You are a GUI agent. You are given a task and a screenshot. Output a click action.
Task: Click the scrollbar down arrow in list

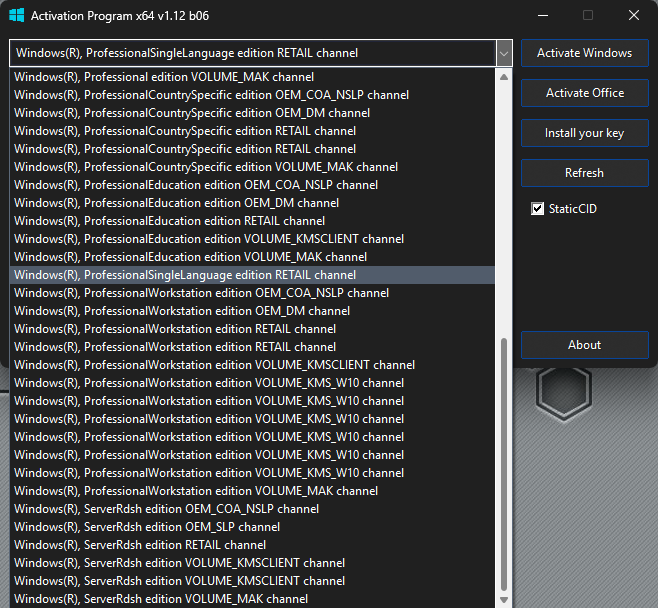[504, 600]
